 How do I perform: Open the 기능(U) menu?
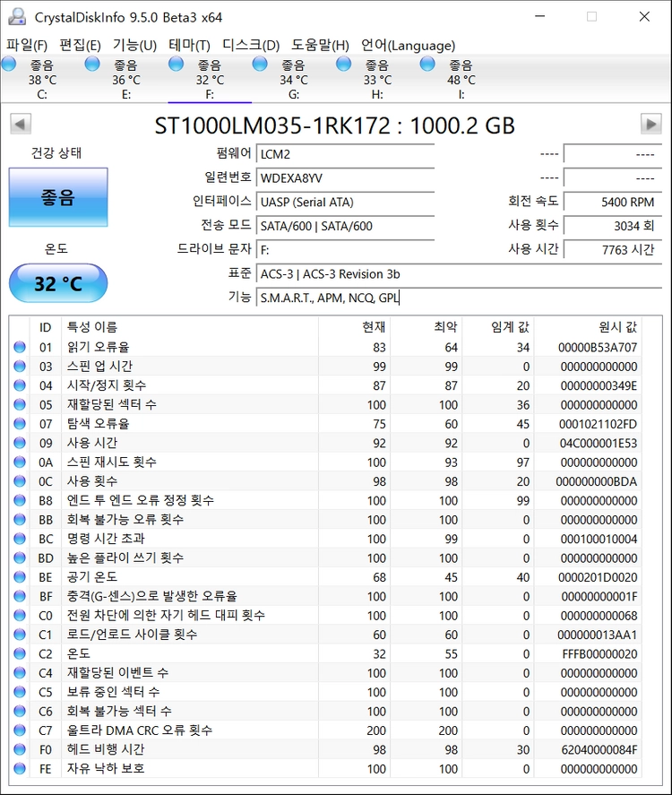point(134,45)
